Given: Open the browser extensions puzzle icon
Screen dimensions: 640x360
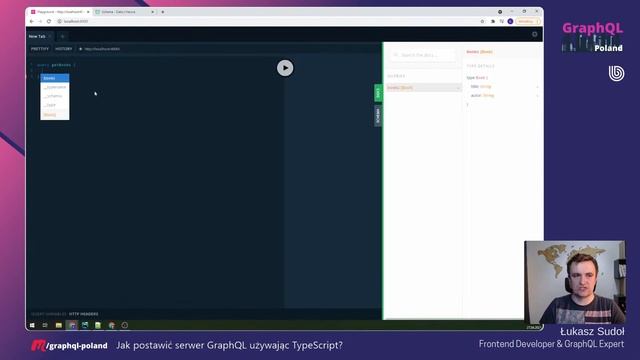Looking at the screenshot, I should click(x=493, y=21).
